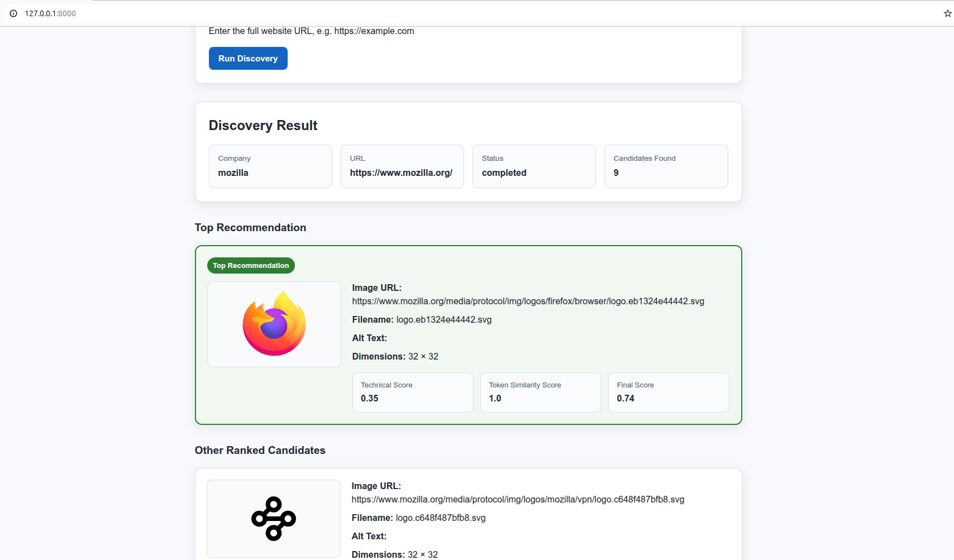Click the green Top Recommendation badge

pyautogui.click(x=251, y=266)
